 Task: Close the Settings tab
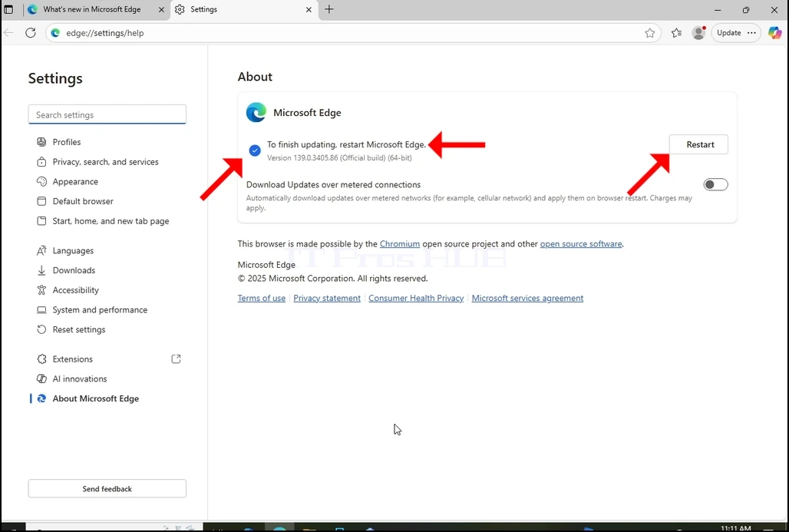[x=309, y=9]
